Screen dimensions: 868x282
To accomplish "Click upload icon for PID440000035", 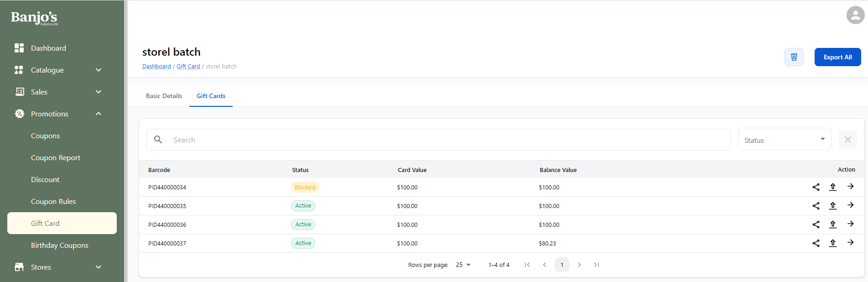I will [832, 206].
